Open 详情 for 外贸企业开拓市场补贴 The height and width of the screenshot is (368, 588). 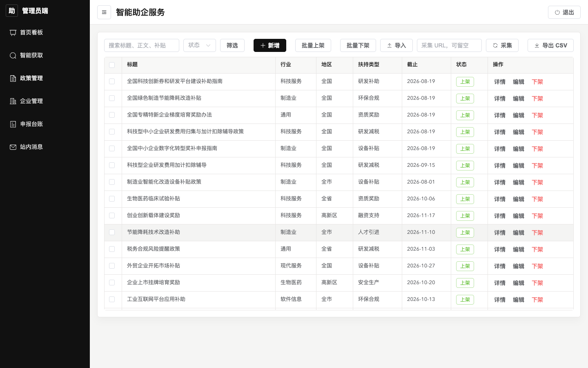click(x=500, y=266)
